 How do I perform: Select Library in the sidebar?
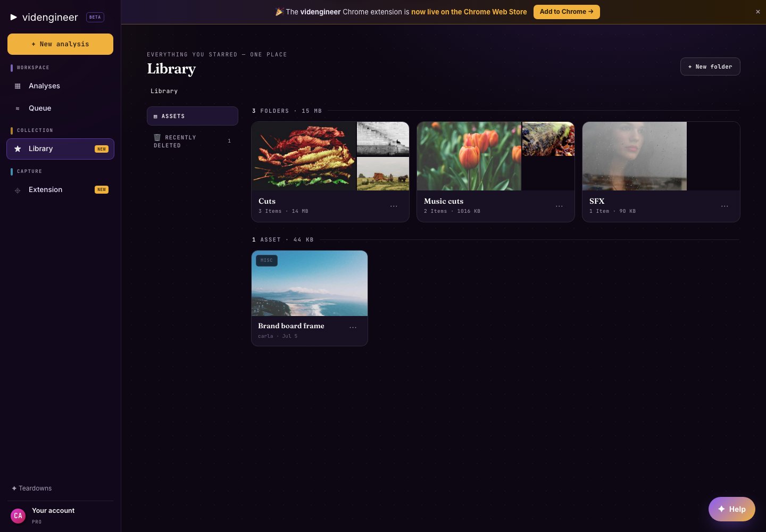pos(60,149)
